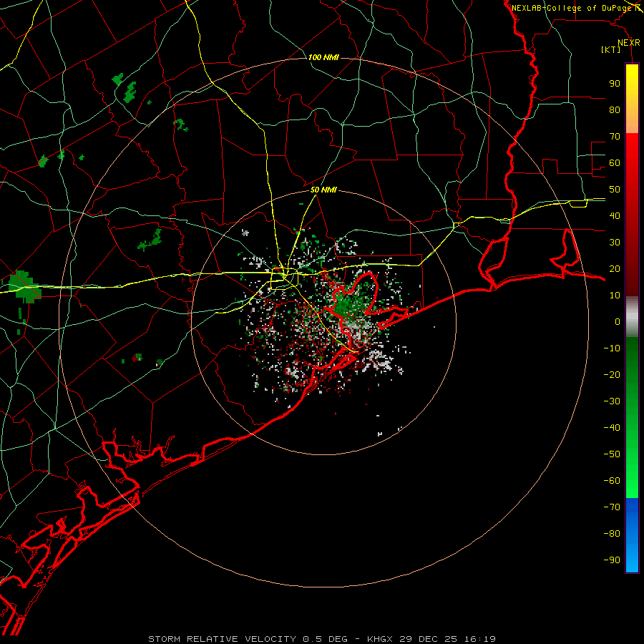Pick the yellow top segment of color bar
644x644 pixels.
(x=632, y=99)
